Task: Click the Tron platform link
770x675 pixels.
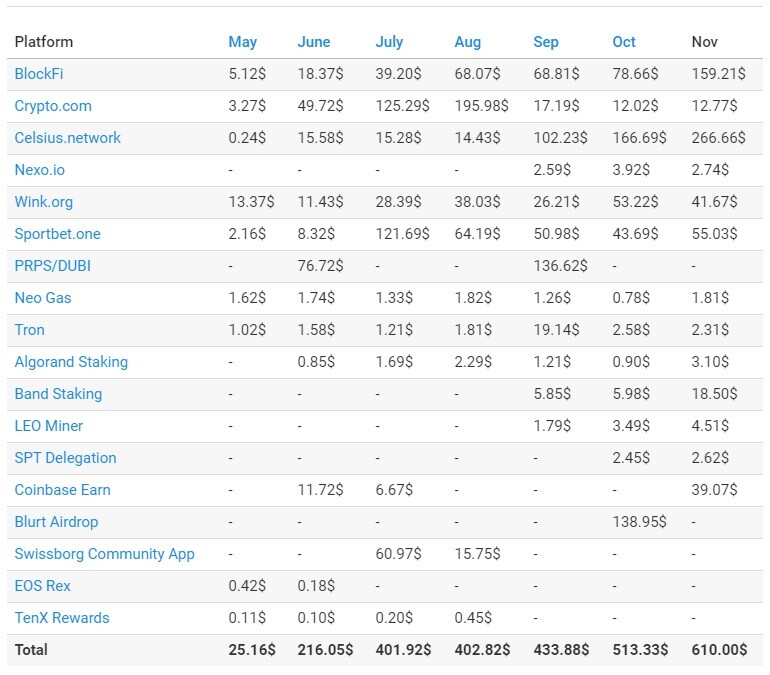Action: pos(29,329)
